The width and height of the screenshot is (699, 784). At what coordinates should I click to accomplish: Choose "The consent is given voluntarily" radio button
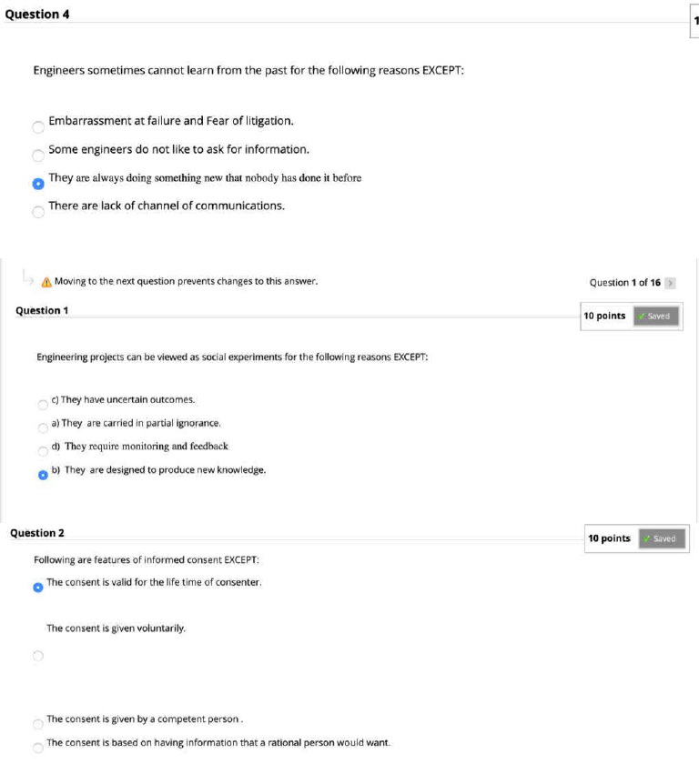(37, 655)
